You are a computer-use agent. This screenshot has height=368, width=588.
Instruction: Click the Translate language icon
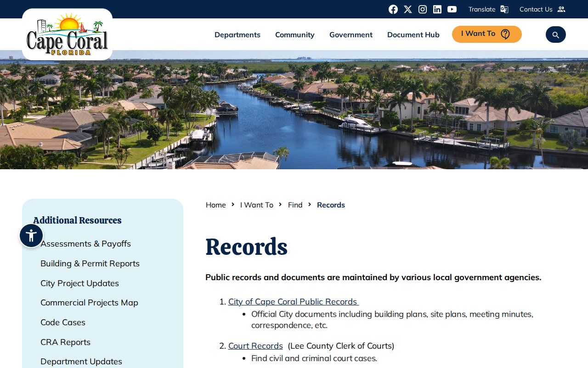coord(504,9)
